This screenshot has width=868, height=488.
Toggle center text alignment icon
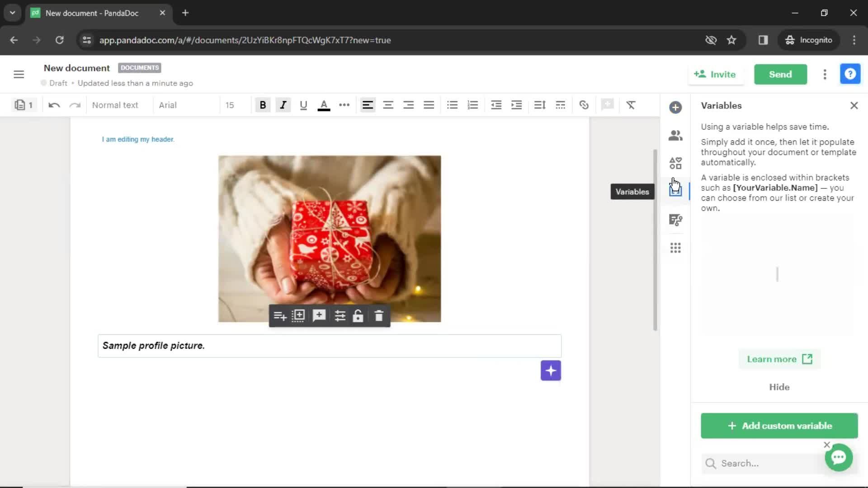(388, 105)
